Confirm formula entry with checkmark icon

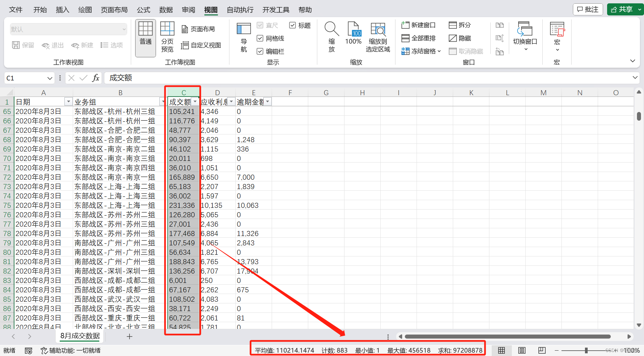pos(83,78)
